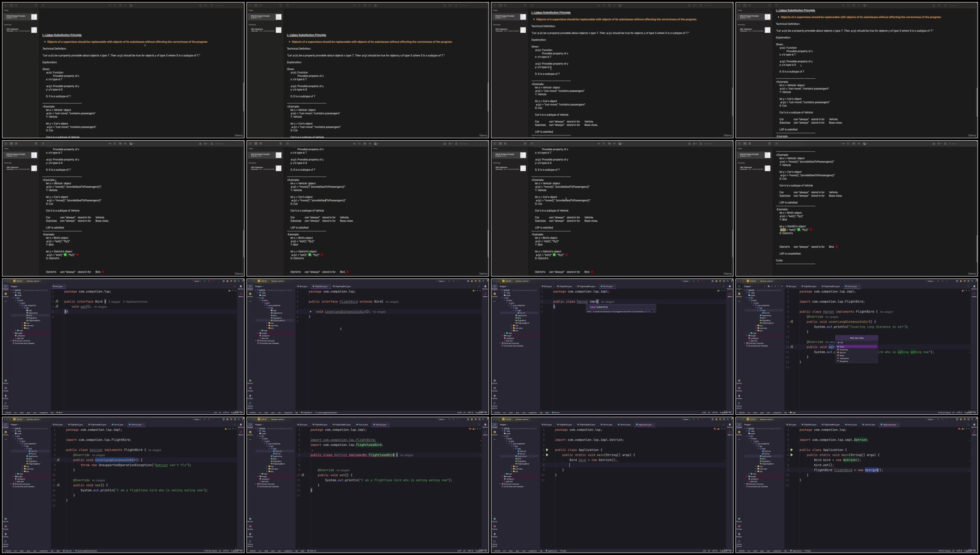Expand External Libraries in New Java Class frame
The image size is (980, 555).
click(x=744, y=343)
